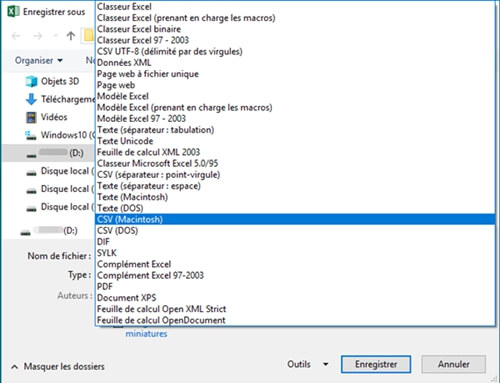Image resolution: width=500 pixels, height=383 pixels.
Task: Click the Windows10 drive icon
Action: (x=31, y=135)
